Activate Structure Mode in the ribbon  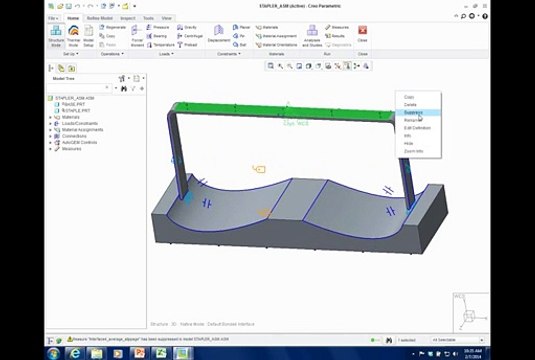pyautogui.click(x=56, y=36)
